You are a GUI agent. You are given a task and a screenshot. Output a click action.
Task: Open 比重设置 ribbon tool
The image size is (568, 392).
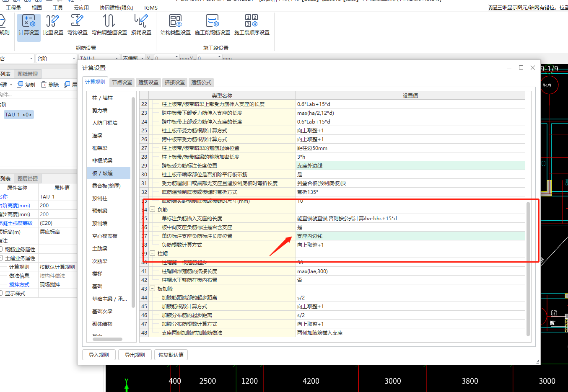53,25
